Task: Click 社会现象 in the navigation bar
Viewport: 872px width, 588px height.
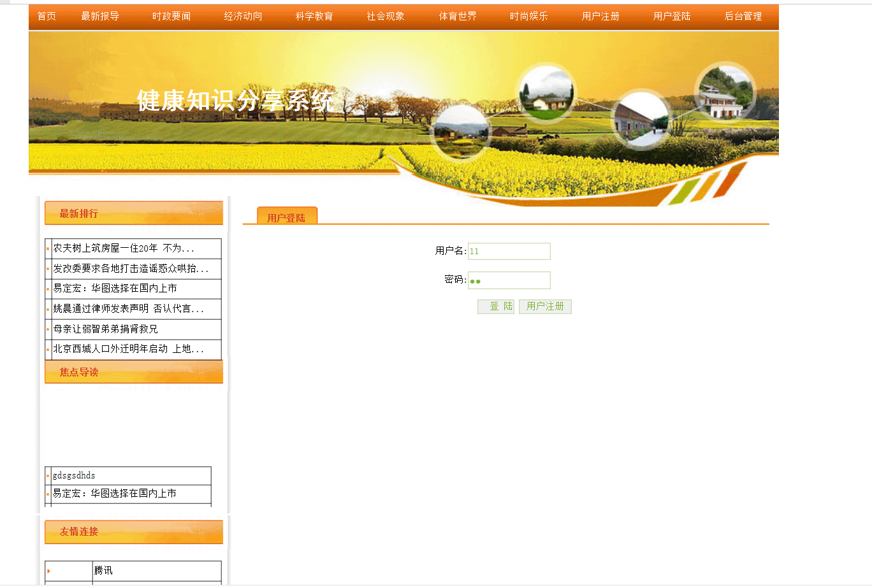Action: [386, 16]
